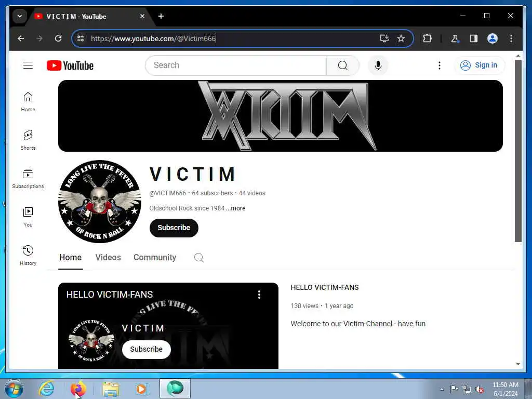Toggle the browser side panel
The height and width of the screenshot is (399, 532).
point(474,38)
